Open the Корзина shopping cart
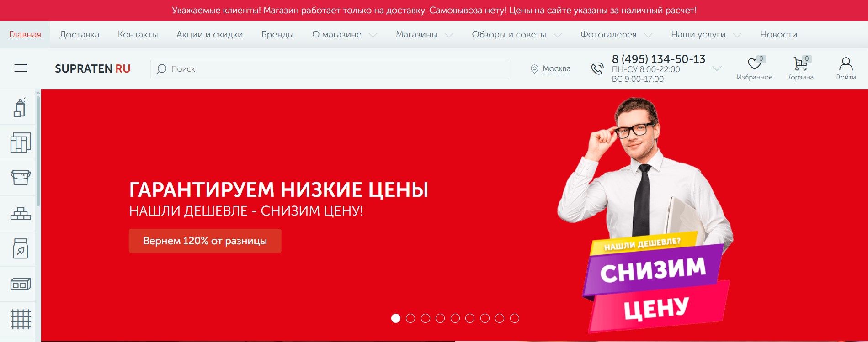 point(800,63)
